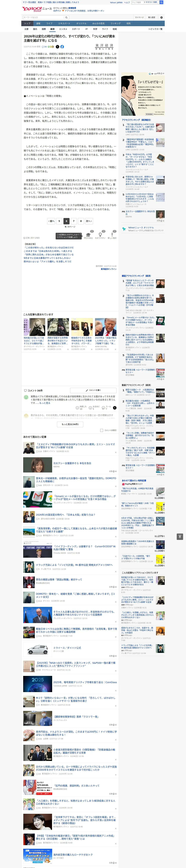The width and height of the screenshot is (186, 868).
Task: Share the first comment on X
Action: click(x=115, y=408)
